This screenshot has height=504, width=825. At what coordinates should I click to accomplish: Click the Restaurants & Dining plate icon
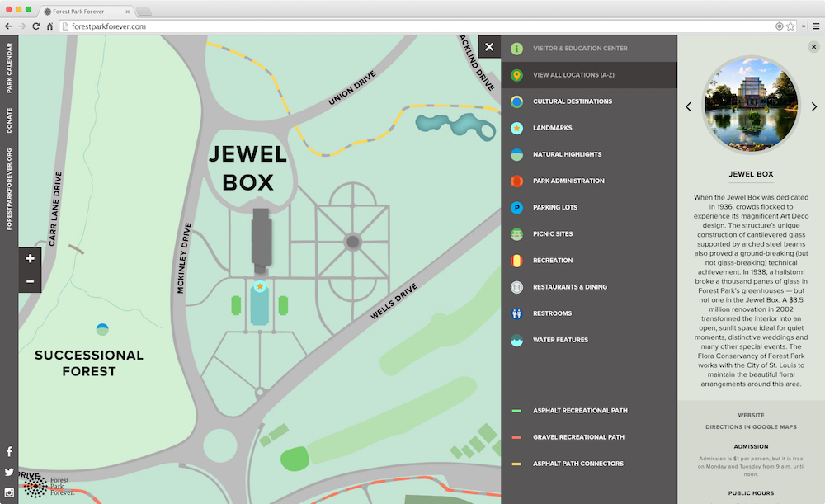point(516,287)
